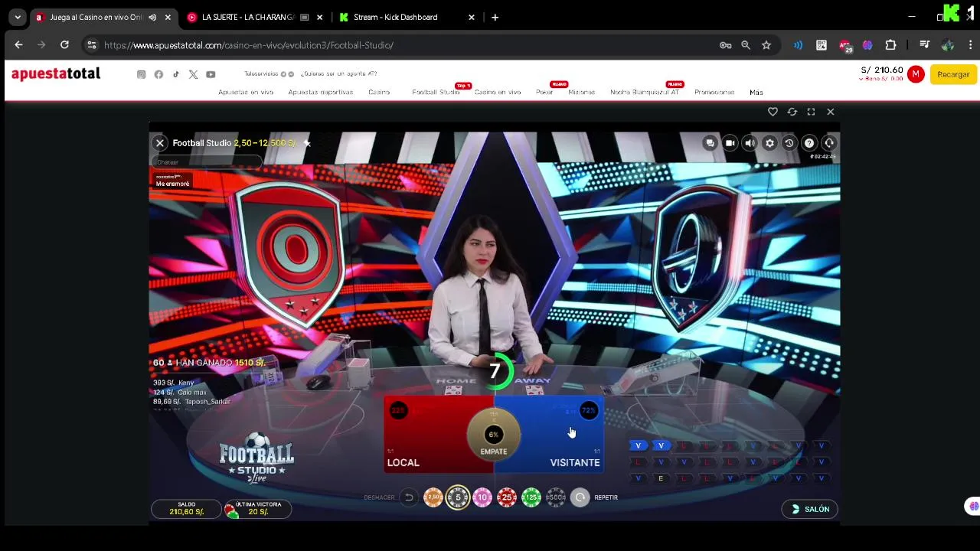Open the chat icon in game toolbar
Viewport: 980px width, 551px height.
(710, 143)
